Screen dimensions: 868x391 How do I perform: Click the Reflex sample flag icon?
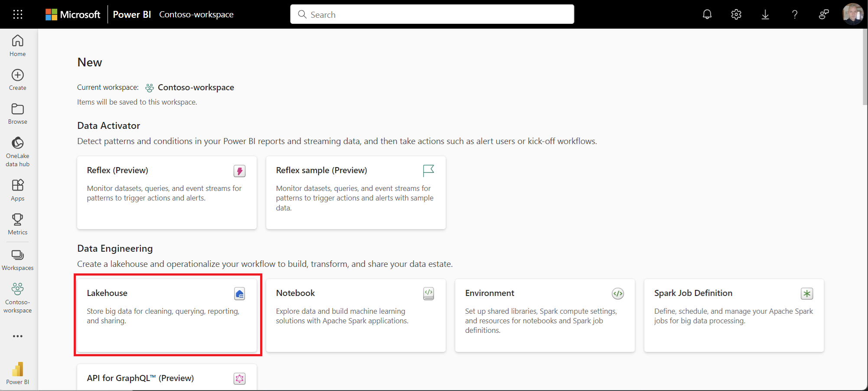428,171
